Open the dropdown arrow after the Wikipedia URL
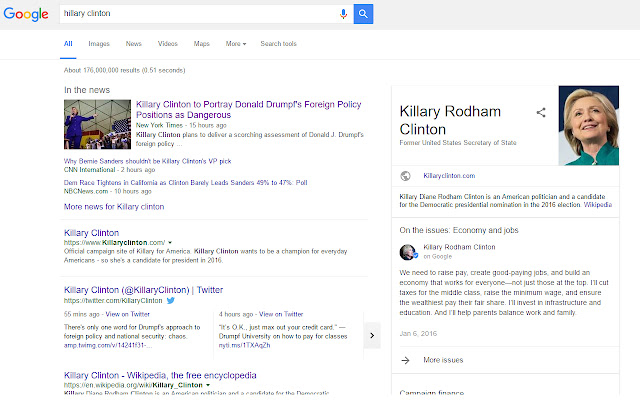640x400 pixels. click(208, 385)
